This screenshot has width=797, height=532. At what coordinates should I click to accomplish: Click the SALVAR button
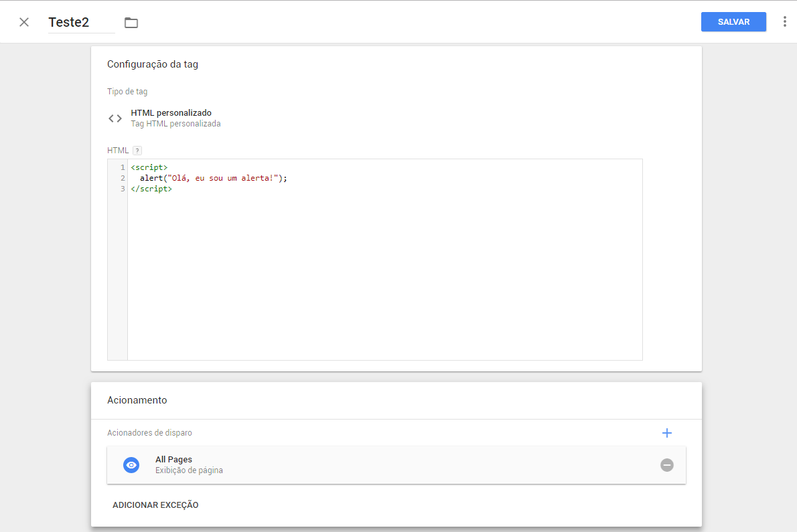tap(733, 22)
